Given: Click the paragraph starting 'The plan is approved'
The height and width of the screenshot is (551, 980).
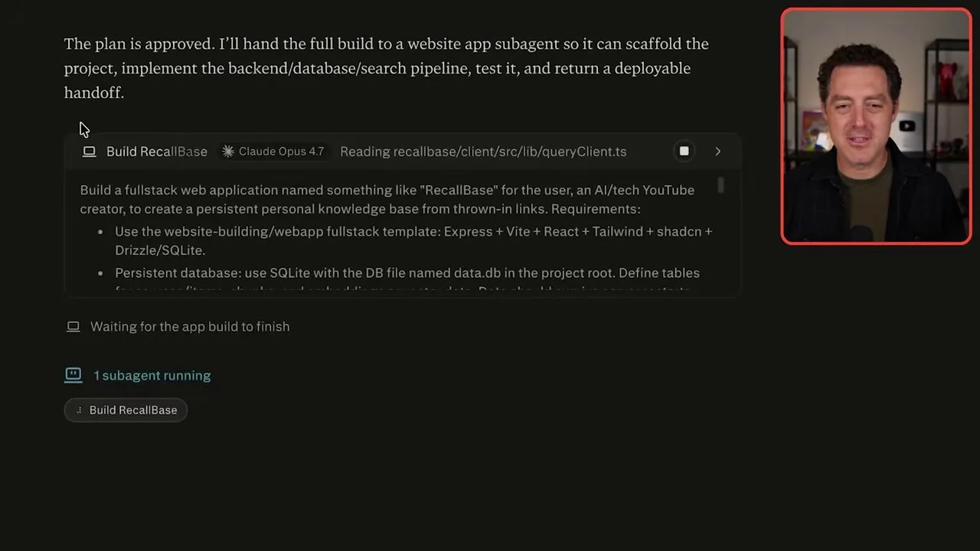Looking at the screenshot, I should click(387, 68).
